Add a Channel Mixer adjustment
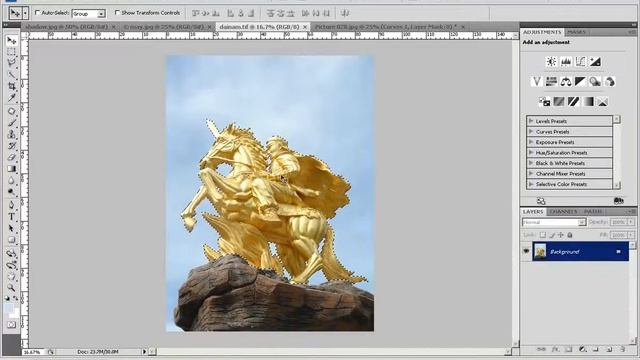The image size is (640, 360). (x=609, y=82)
